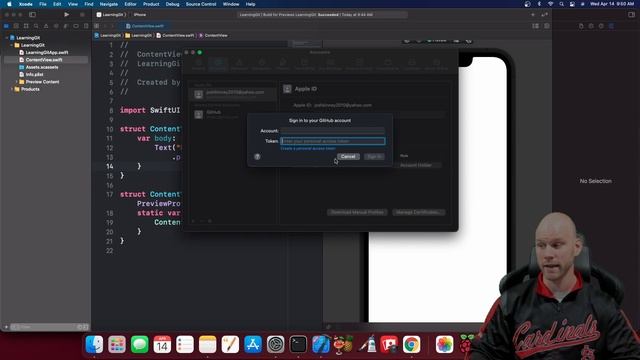Open the File menu

[42, 4]
